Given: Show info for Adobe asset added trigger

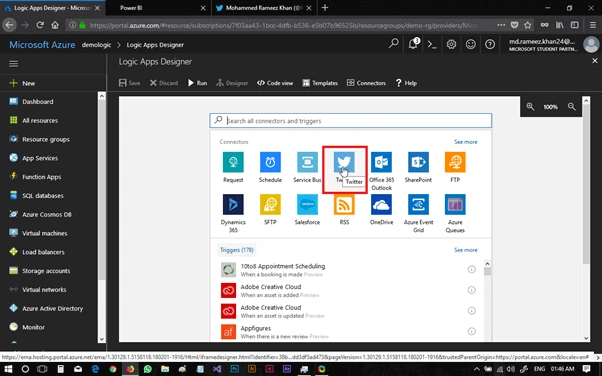Looking at the screenshot, I should click(x=471, y=290).
